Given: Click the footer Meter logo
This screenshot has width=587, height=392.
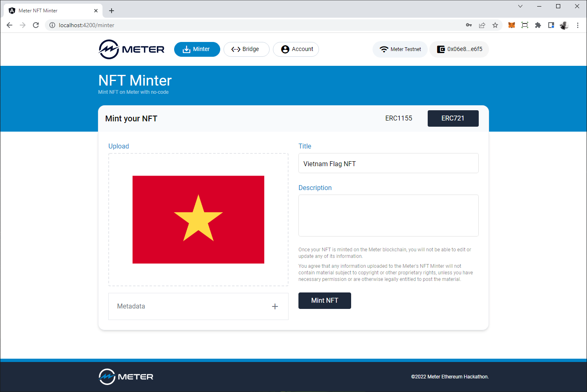Looking at the screenshot, I should (x=126, y=377).
